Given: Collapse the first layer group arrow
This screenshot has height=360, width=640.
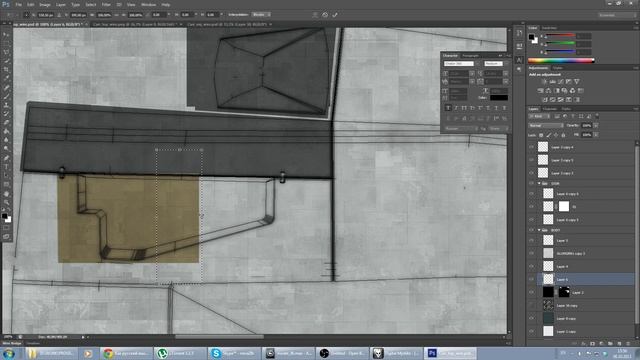Looking at the screenshot, I should coord(539,184).
